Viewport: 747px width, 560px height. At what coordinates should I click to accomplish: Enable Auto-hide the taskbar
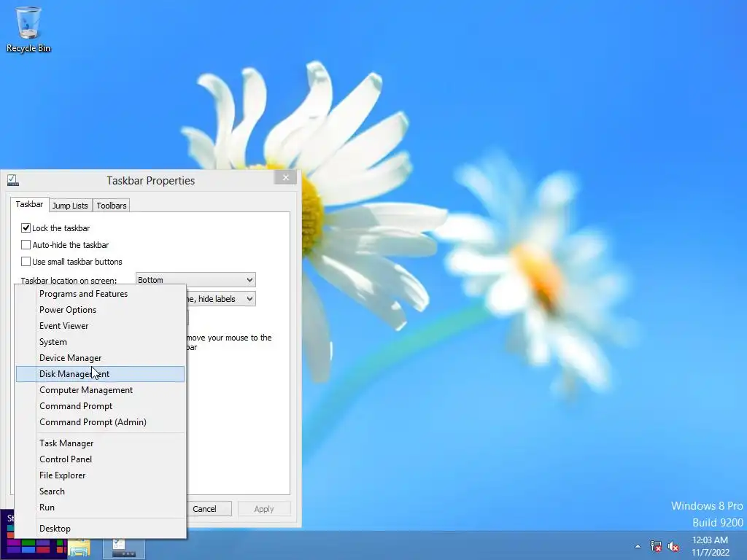click(x=26, y=245)
